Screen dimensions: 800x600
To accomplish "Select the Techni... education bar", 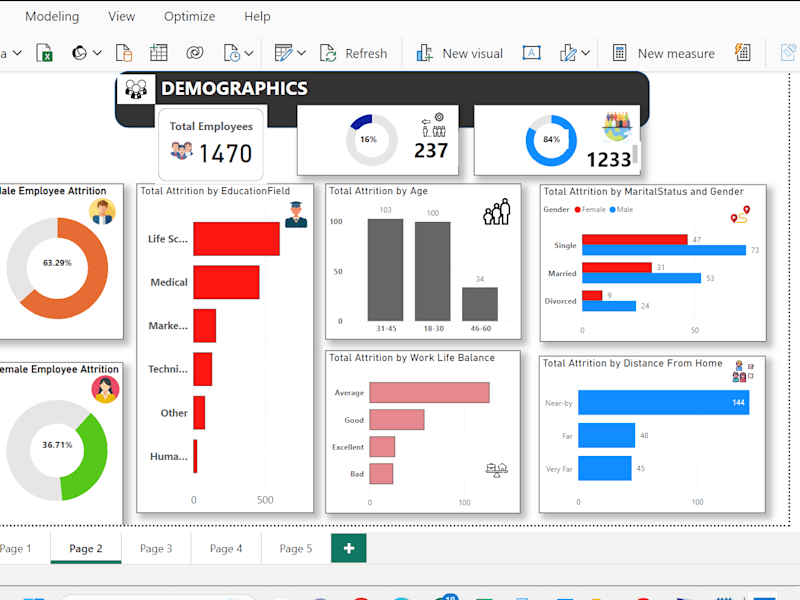I will pyautogui.click(x=203, y=369).
